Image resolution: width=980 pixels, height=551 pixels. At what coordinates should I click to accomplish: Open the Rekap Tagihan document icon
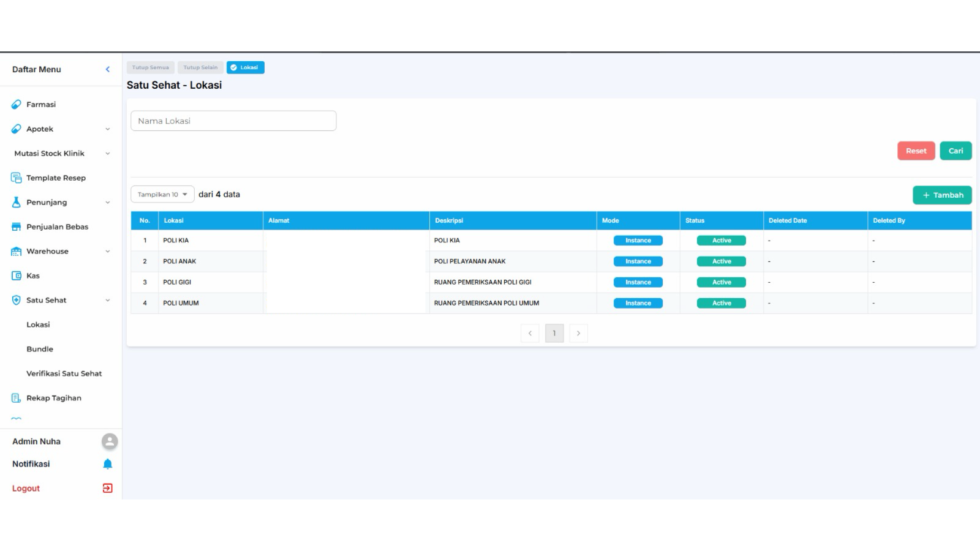point(17,399)
